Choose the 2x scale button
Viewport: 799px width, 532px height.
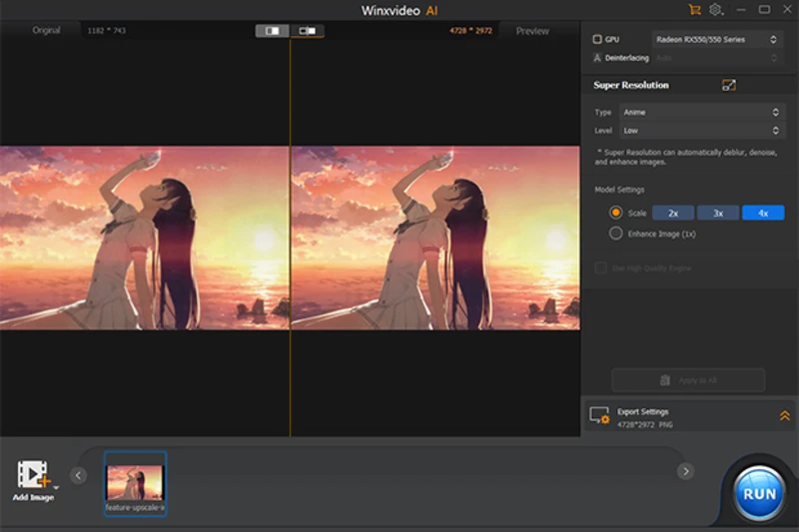click(673, 213)
